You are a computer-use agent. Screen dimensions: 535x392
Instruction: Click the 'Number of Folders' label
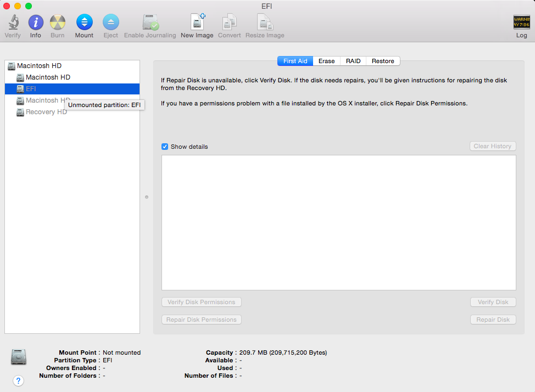tap(68, 376)
